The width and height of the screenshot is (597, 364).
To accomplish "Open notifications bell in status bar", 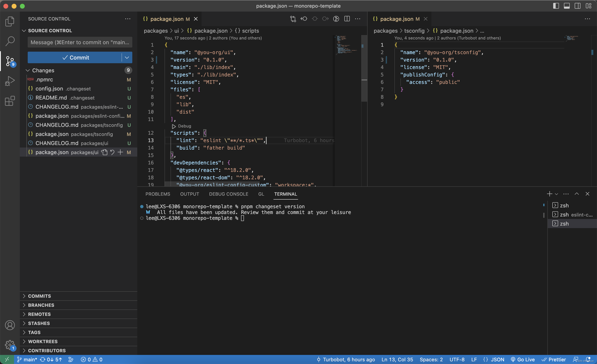I will pyautogui.click(x=588, y=360).
